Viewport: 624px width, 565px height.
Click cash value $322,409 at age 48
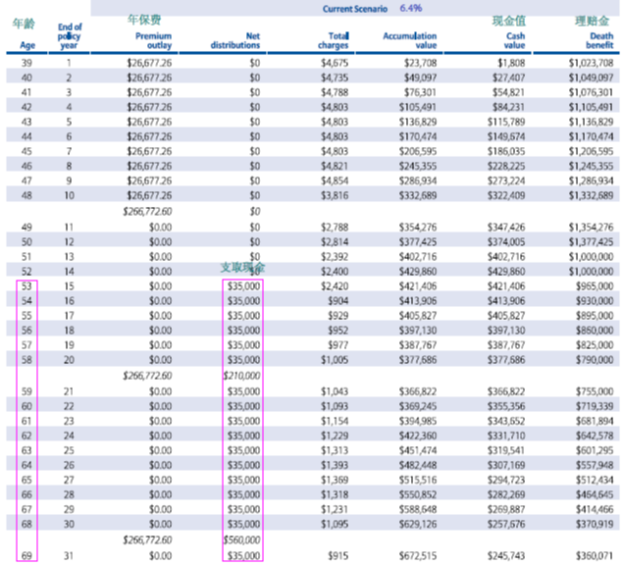[x=507, y=195]
